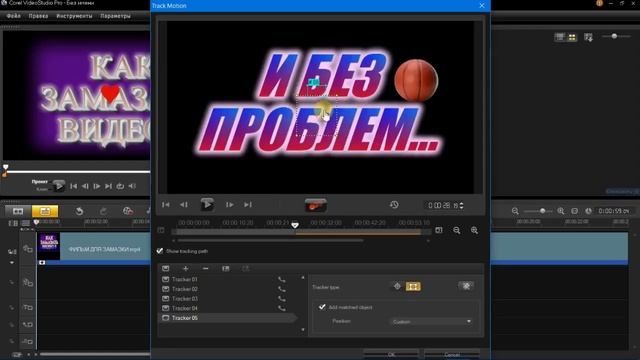Open the Правка menu

(38, 16)
